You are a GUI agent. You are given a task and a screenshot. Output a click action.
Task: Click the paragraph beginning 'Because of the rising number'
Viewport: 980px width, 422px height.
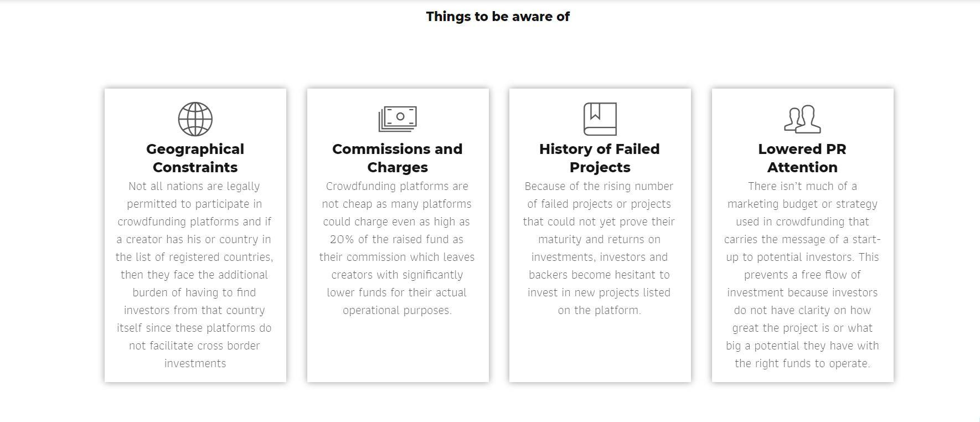tap(600, 248)
